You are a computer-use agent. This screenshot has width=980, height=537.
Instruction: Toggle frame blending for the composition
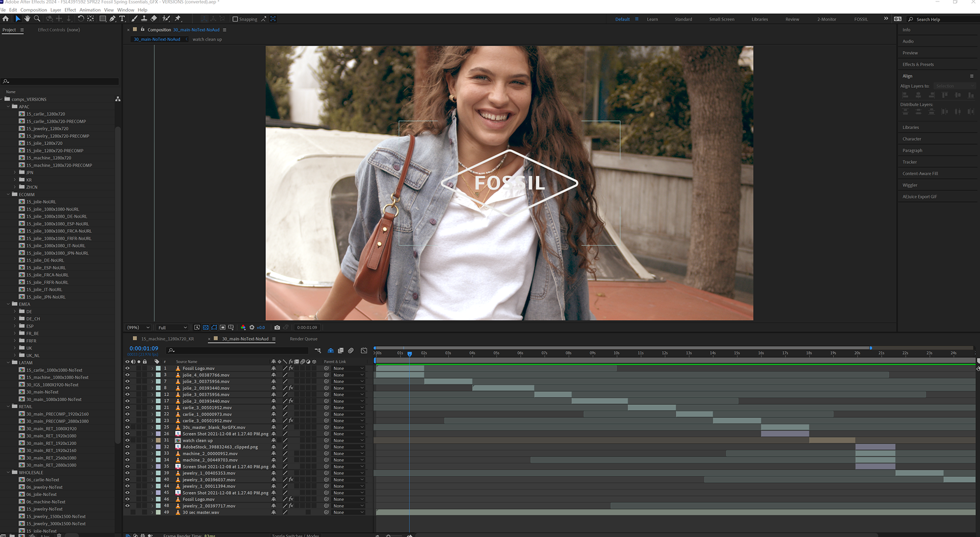pyautogui.click(x=341, y=350)
